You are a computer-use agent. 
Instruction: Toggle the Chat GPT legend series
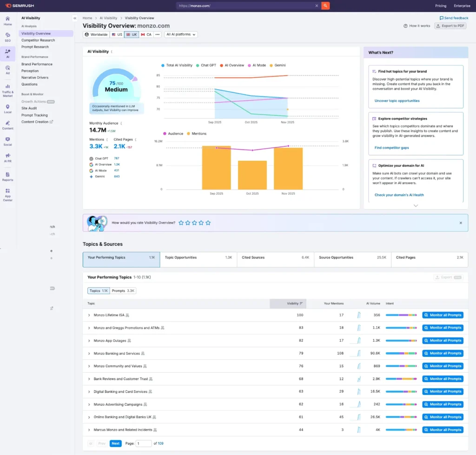pos(206,65)
